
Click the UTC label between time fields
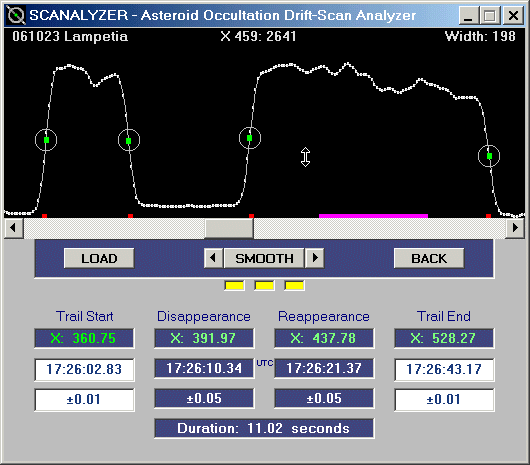coord(264,363)
